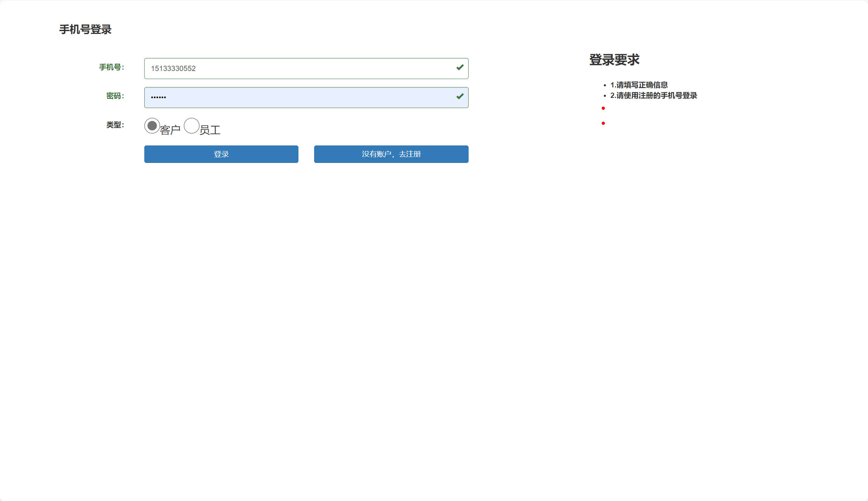Click the bullet beside '2.请使用注册的手机号登录'
Screen dimensions: 868x501
[605, 95]
